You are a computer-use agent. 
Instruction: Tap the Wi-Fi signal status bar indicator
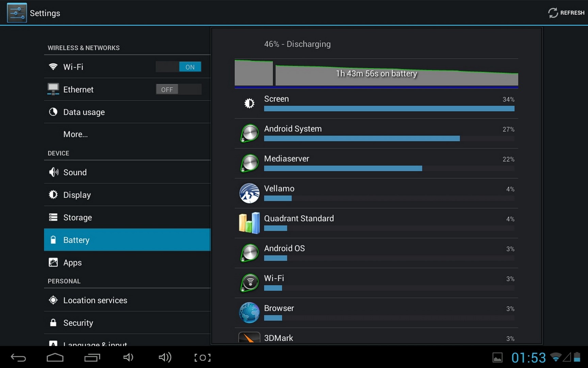click(556, 357)
